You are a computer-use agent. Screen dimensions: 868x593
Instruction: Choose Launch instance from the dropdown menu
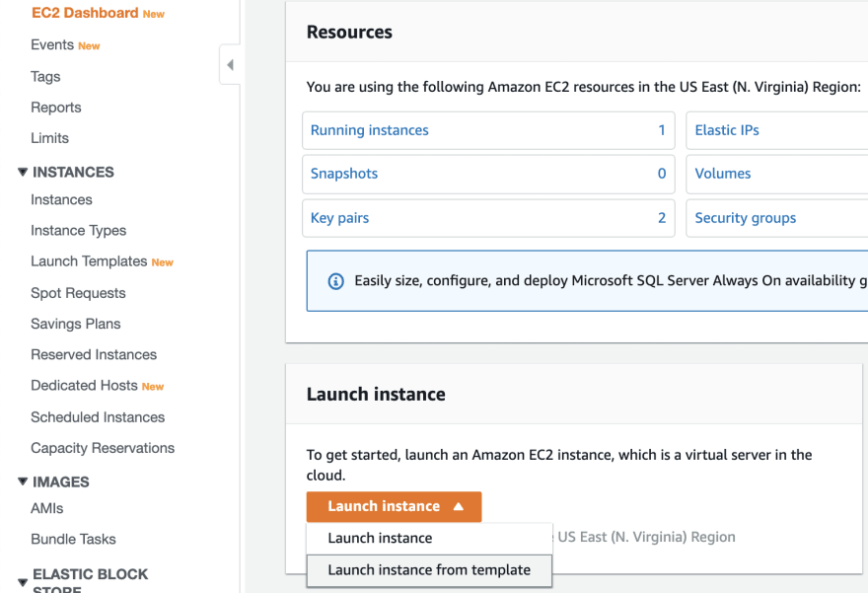[x=429, y=538]
